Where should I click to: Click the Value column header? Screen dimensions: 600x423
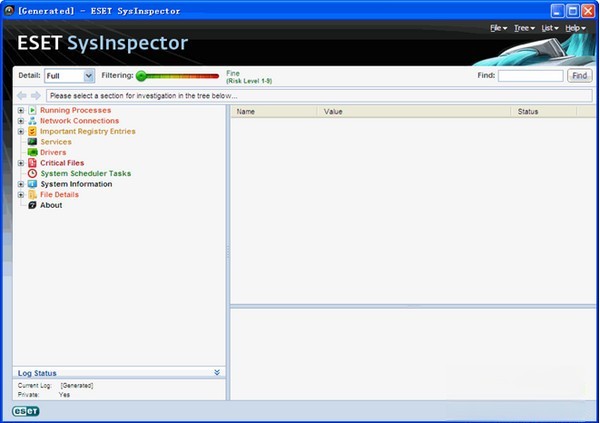tap(414, 112)
